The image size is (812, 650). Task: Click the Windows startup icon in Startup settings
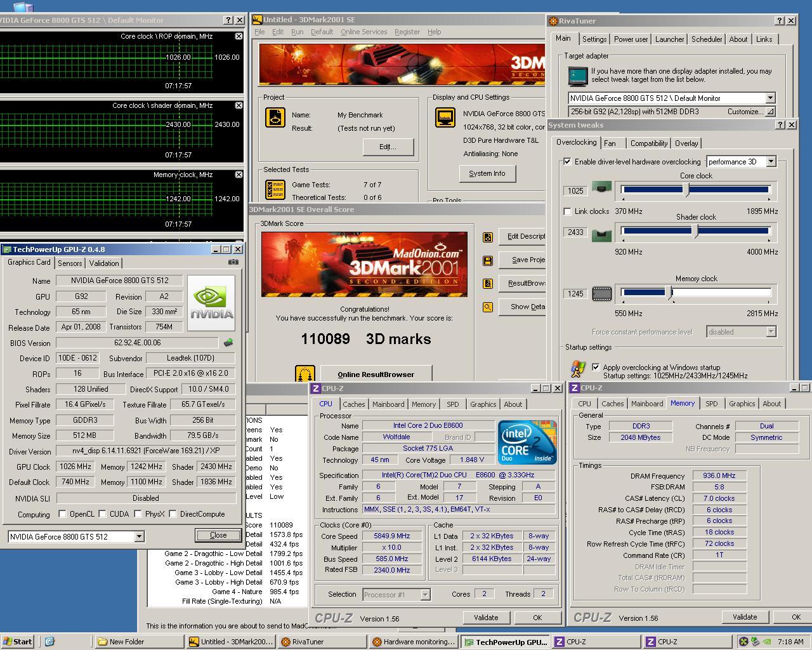[578, 369]
